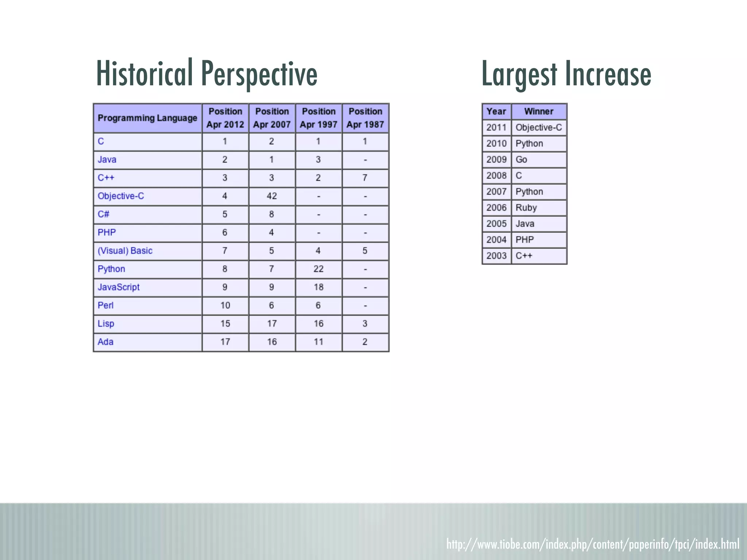Click Ada's Apr 1987 position 2
Image resolution: width=747 pixels, height=560 pixels.
pyautogui.click(x=365, y=342)
